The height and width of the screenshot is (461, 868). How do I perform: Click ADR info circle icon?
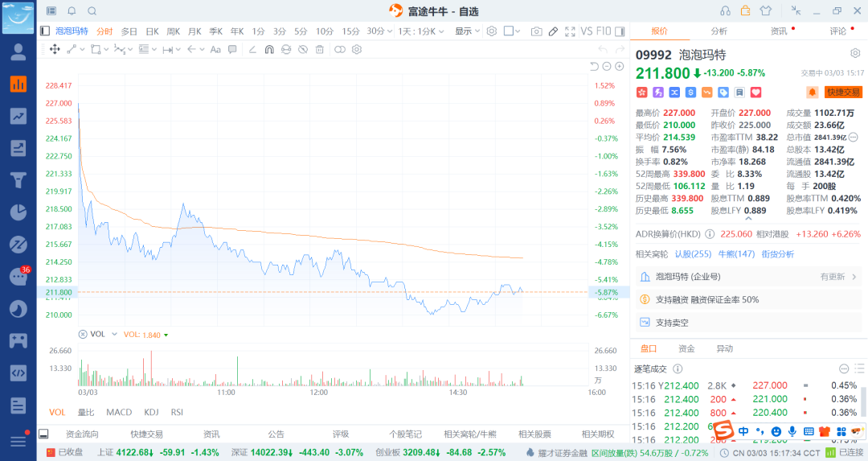[710, 234]
